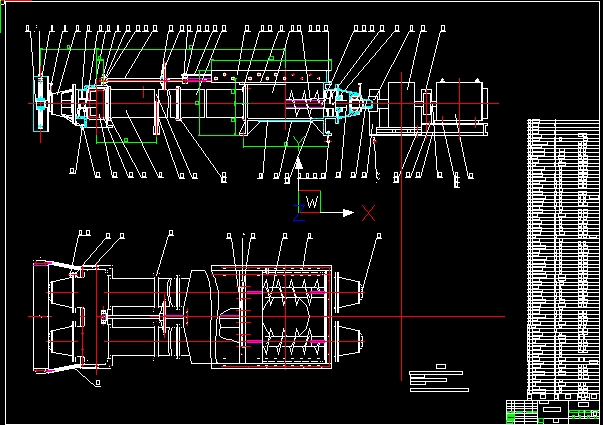Screen dimensions: 603x425
Task: Select the white X-axis arrowhead of the UCS icon
Action: click(348, 213)
